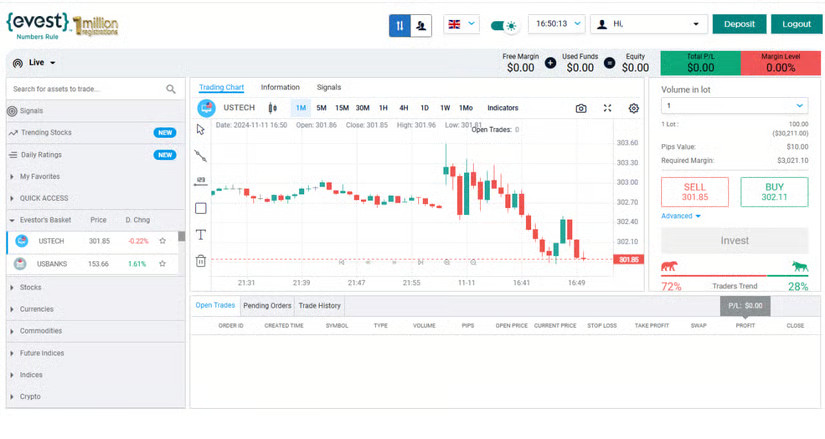The image size is (825, 439).
Task: Click the search magnifier icon
Action: pyautogui.click(x=171, y=89)
